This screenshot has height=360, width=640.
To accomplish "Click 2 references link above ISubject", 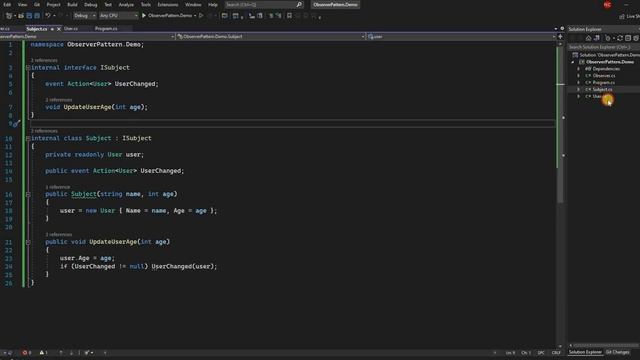I will (44, 60).
